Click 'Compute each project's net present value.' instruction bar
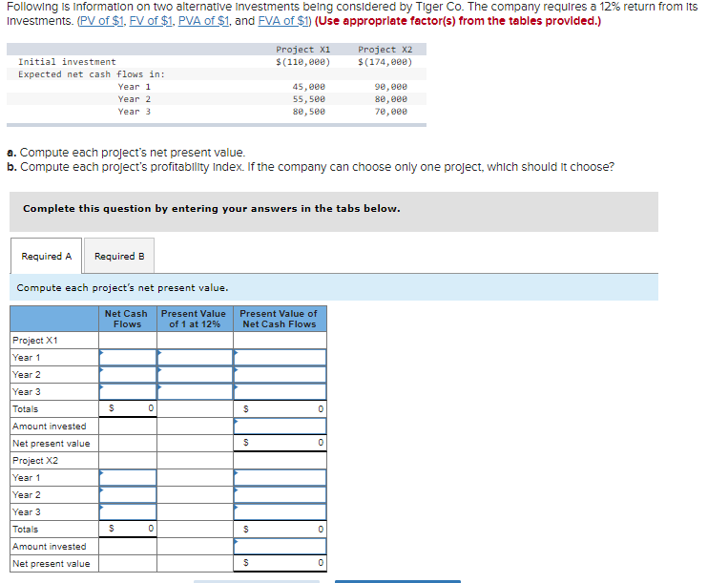Screen dimensions: 728x583 pyautogui.click(x=334, y=288)
